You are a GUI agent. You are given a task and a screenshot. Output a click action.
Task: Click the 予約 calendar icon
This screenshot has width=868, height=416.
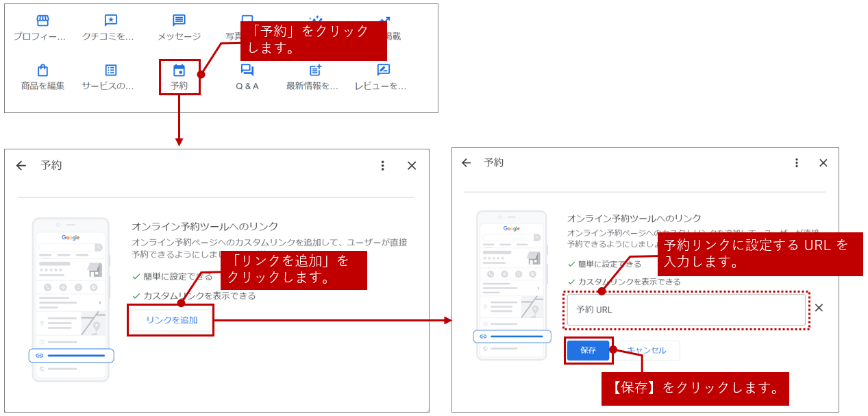(179, 71)
